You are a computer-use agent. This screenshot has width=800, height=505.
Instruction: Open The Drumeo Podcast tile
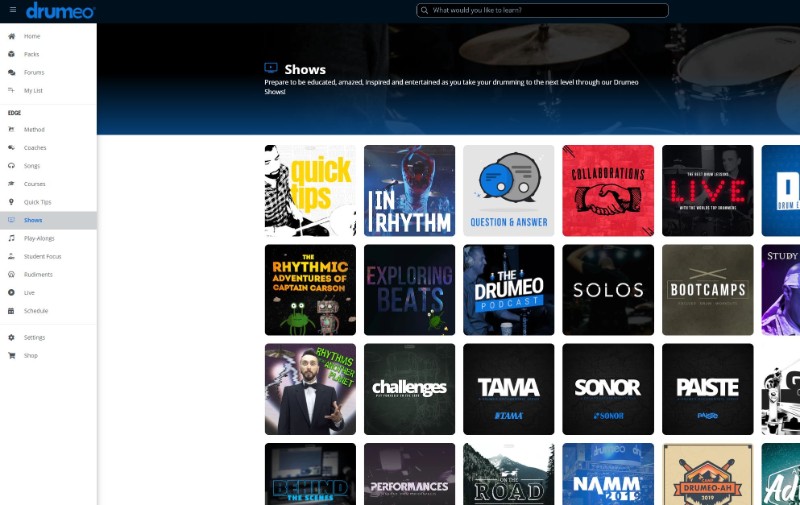[x=509, y=290]
